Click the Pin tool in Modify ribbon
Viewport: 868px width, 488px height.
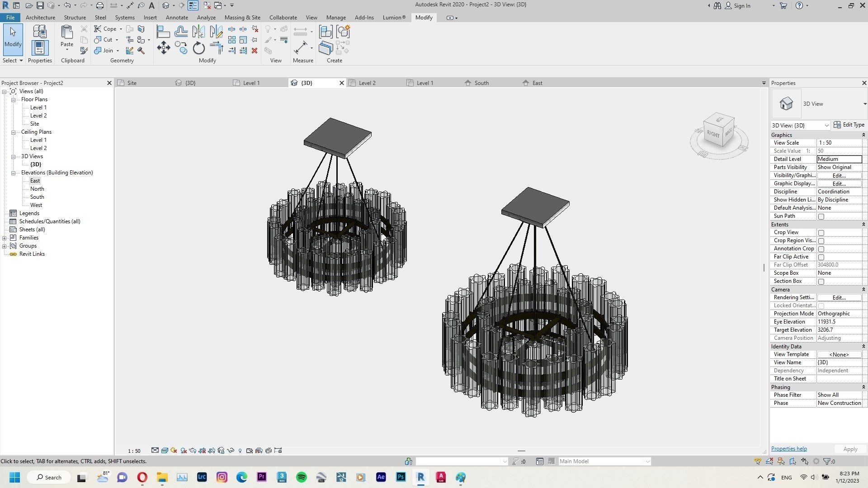coord(254,40)
